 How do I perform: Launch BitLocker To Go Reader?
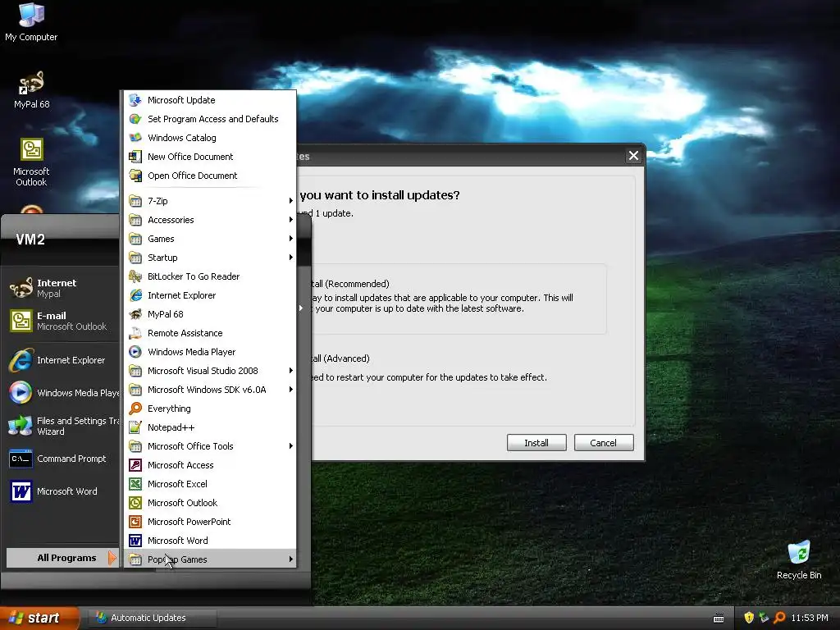click(x=209, y=276)
